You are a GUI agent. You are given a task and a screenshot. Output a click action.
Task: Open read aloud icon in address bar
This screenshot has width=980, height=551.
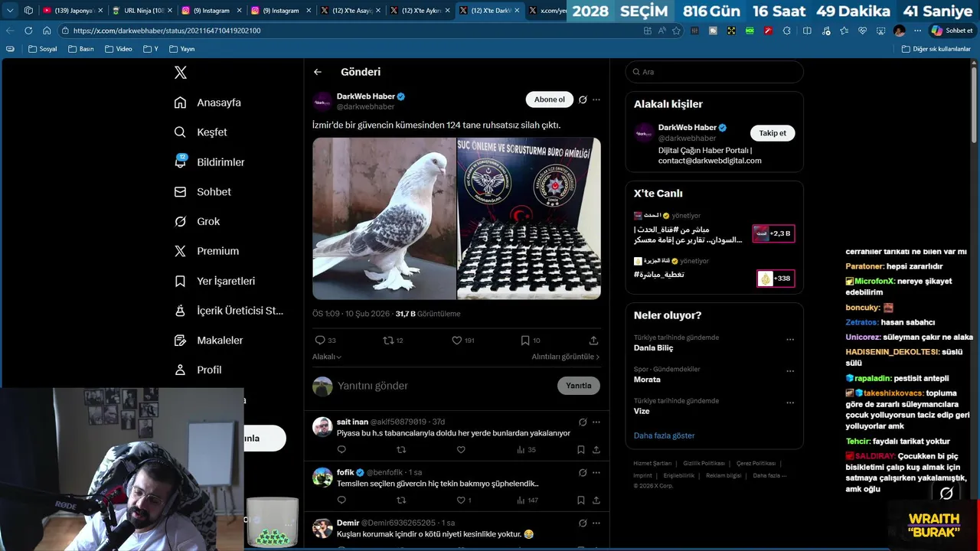click(661, 31)
